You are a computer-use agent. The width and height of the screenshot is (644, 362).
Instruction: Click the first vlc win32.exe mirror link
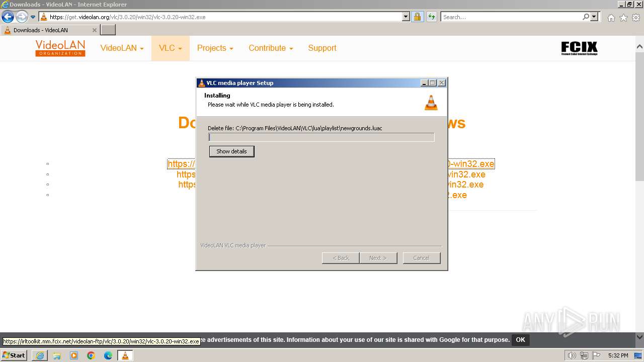click(x=331, y=164)
